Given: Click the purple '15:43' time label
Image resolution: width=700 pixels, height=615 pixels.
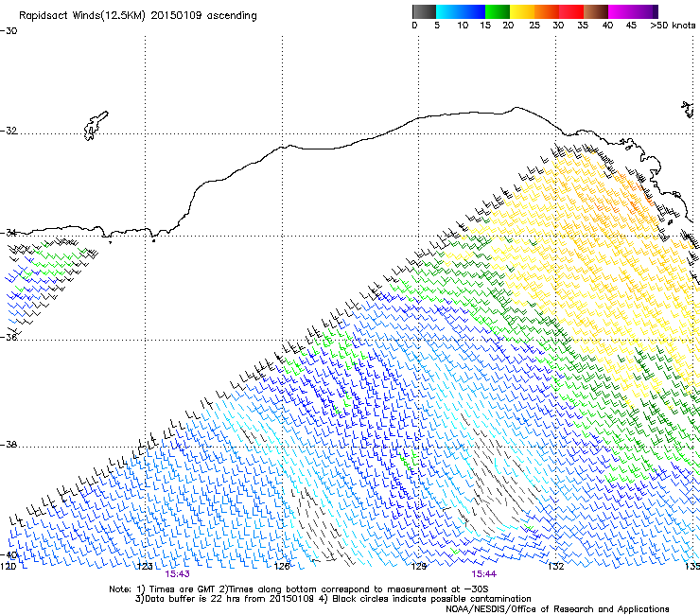Looking at the screenshot, I should click(177, 574).
